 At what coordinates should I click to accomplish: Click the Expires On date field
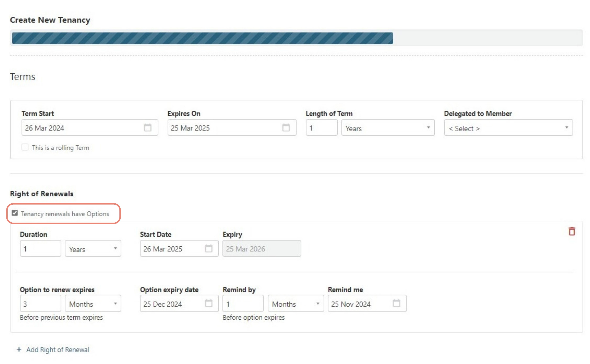(x=232, y=128)
